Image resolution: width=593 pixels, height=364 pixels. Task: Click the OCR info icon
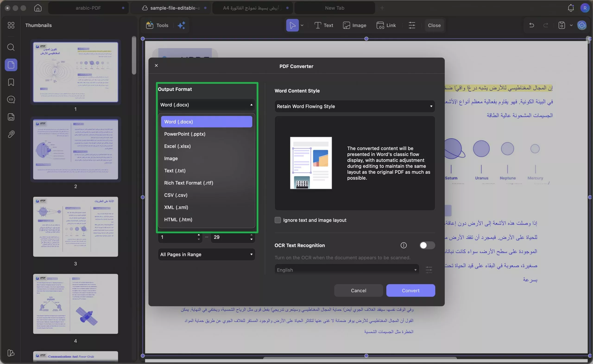(x=403, y=245)
